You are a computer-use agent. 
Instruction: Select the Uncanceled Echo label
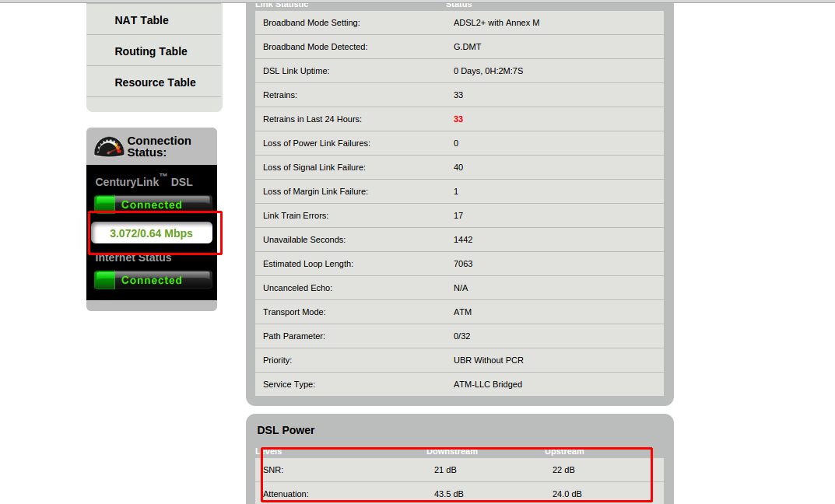click(x=297, y=288)
